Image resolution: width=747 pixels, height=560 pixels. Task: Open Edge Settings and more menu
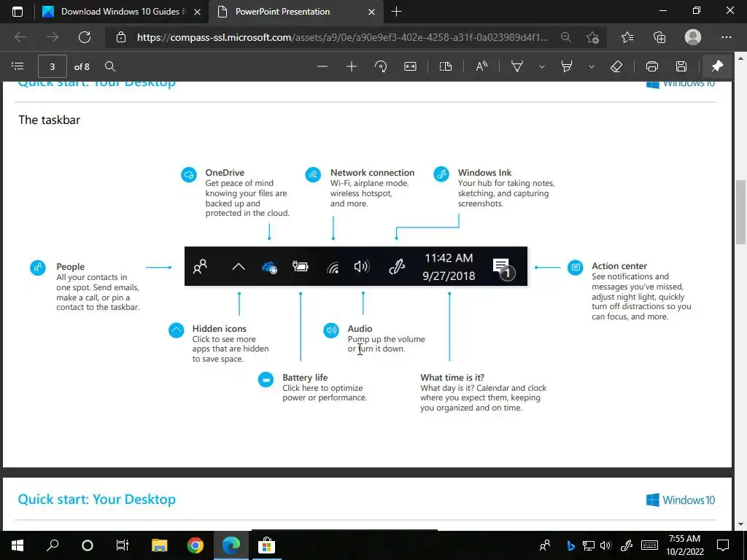726,37
